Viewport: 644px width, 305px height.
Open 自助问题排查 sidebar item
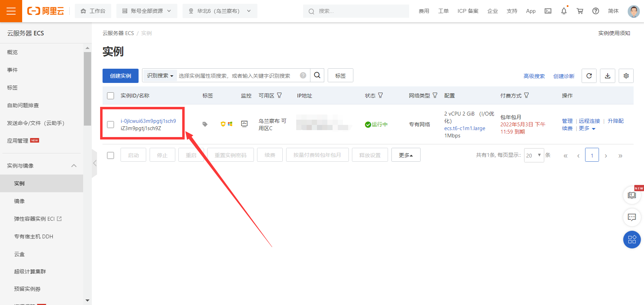23,105
